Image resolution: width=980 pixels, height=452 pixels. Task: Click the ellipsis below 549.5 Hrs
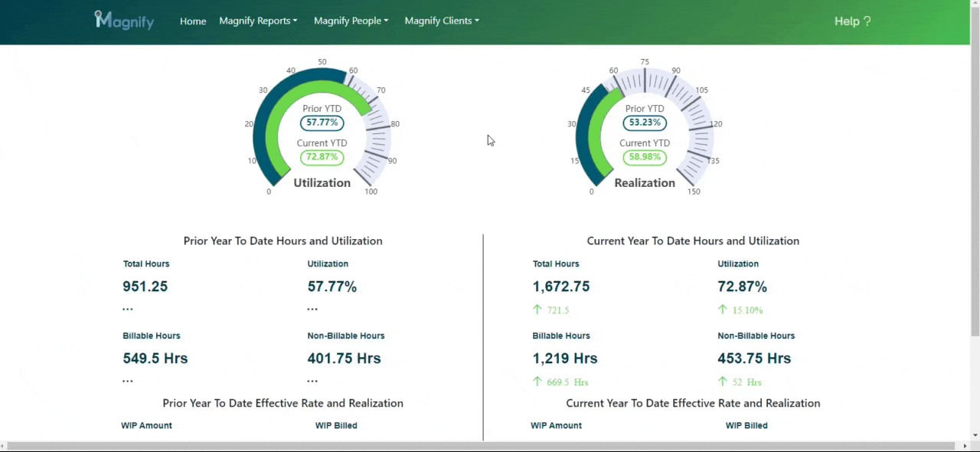click(x=128, y=381)
